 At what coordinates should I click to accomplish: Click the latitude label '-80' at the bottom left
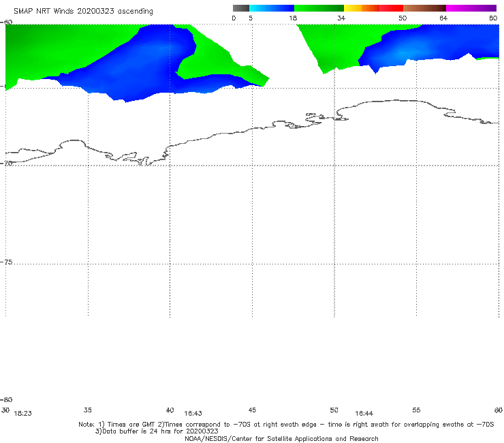(6, 399)
